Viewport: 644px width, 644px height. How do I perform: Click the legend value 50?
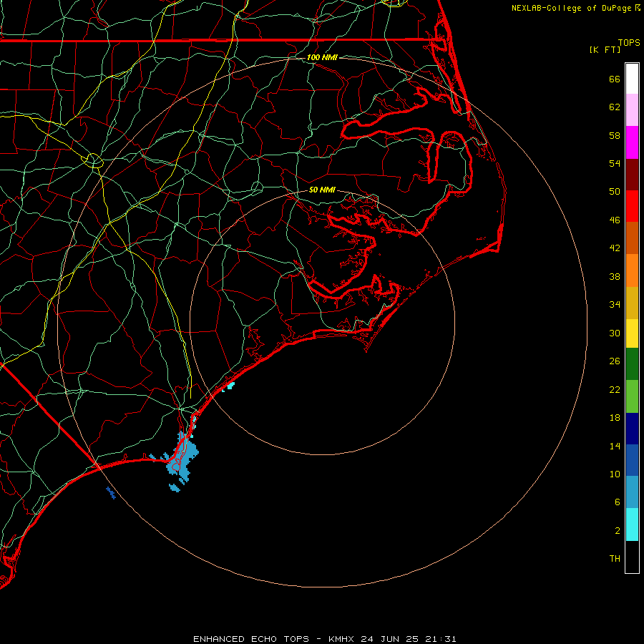pyautogui.click(x=615, y=192)
